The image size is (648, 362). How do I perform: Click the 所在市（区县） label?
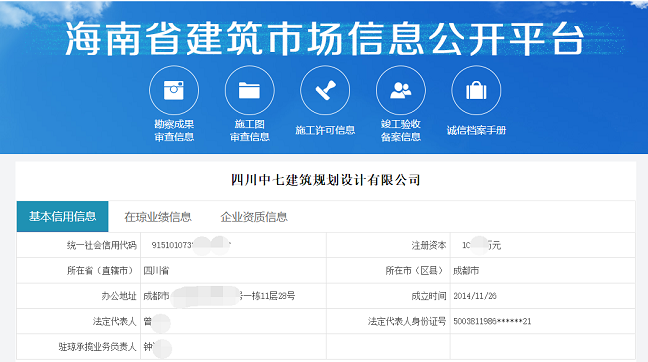[416, 271]
